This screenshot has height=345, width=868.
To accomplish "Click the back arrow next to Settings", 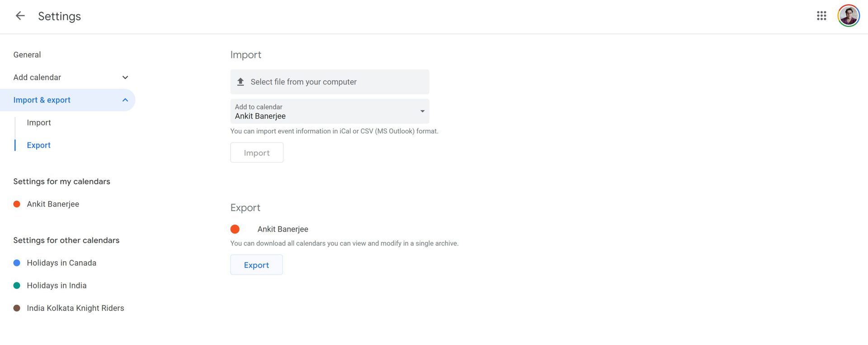I will click(x=20, y=16).
